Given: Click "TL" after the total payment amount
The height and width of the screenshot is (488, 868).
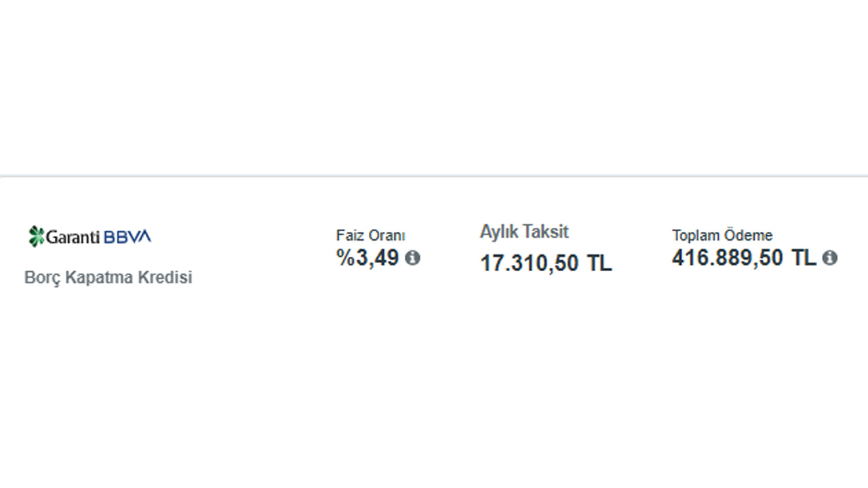Looking at the screenshot, I should point(804,258).
